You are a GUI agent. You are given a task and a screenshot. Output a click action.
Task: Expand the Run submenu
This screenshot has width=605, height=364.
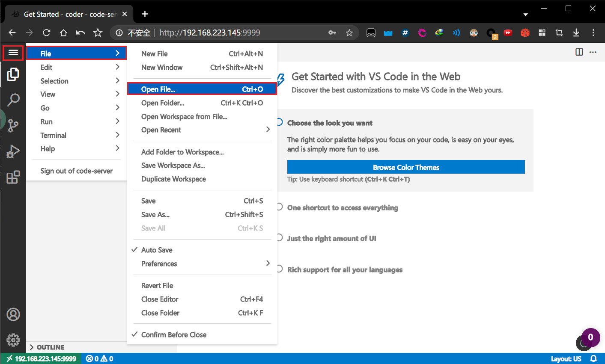point(77,121)
